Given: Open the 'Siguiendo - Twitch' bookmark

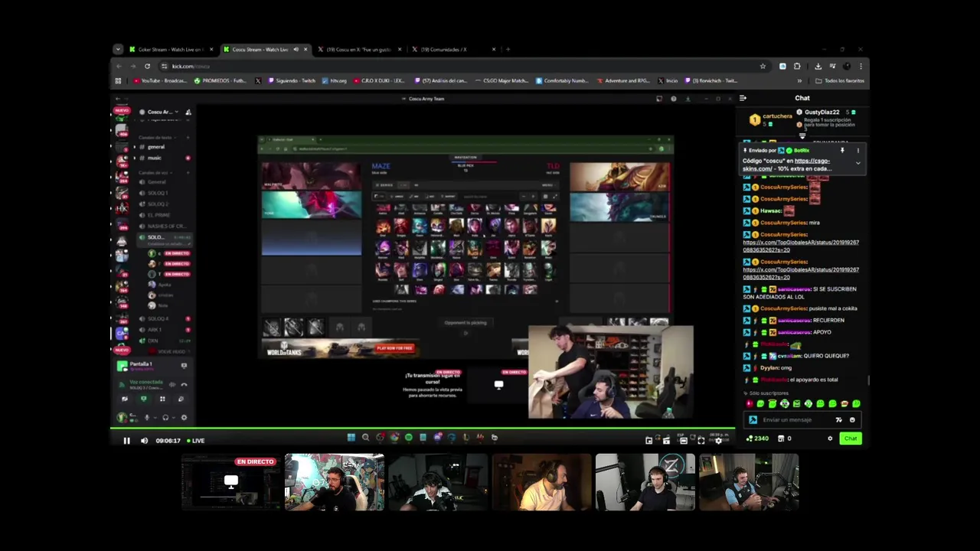Looking at the screenshot, I should [292, 80].
